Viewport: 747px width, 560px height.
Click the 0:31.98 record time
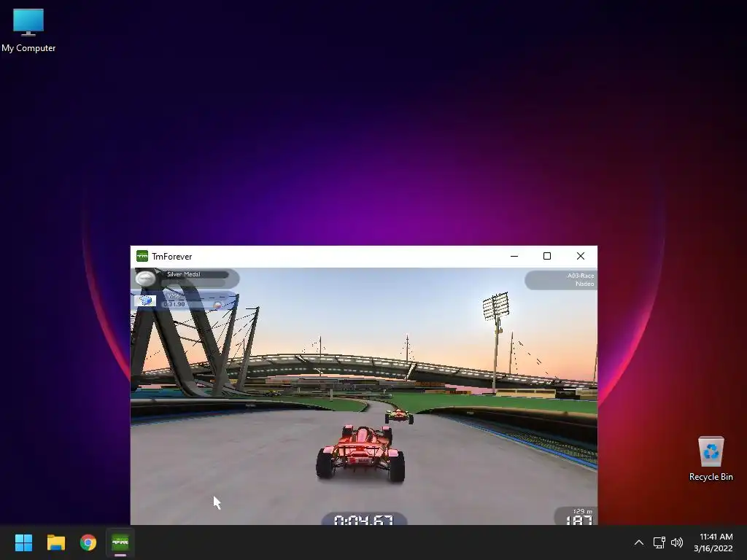[174, 304]
